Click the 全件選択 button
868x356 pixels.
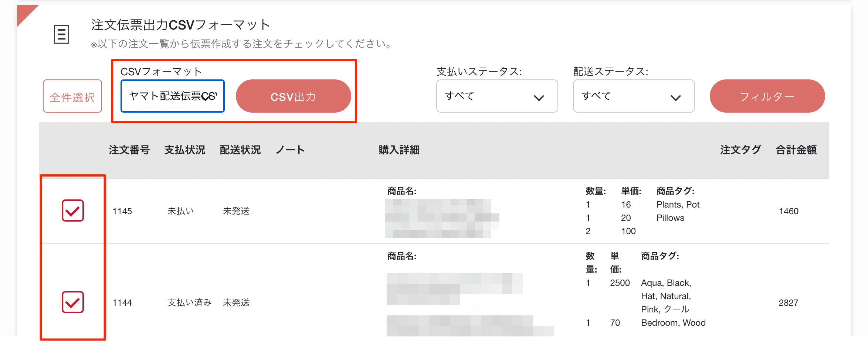[x=72, y=96]
